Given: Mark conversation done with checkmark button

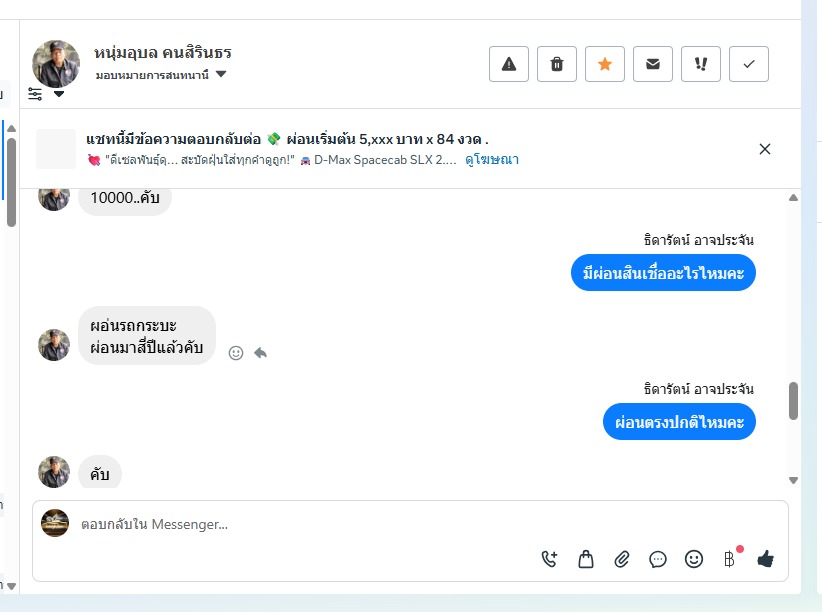Looking at the screenshot, I should pos(749,64).
